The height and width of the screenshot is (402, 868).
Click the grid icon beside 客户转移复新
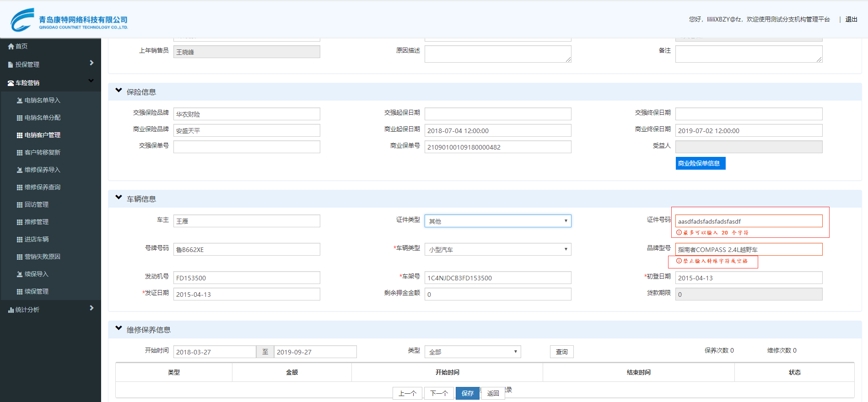[20, 153]
